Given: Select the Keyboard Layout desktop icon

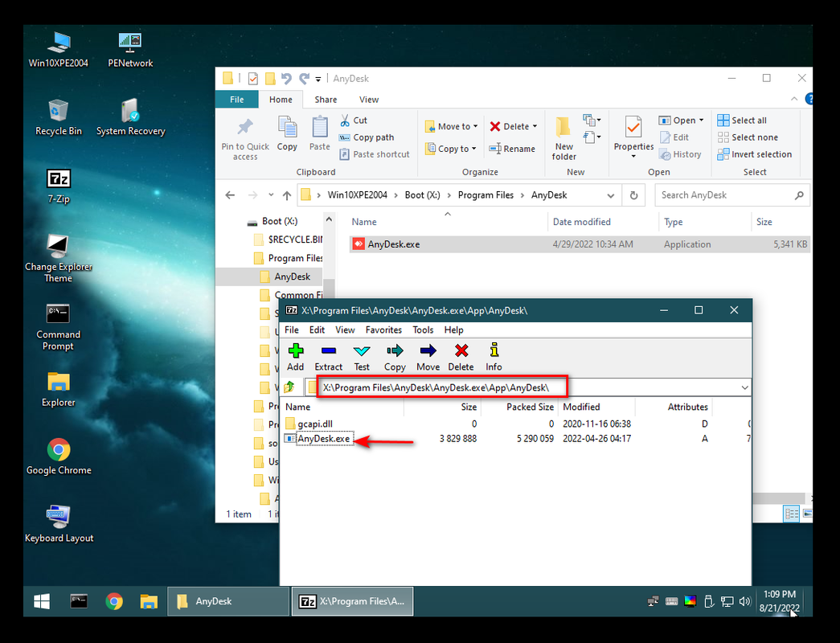Looking at the screenshot, I should pos(59,524).
